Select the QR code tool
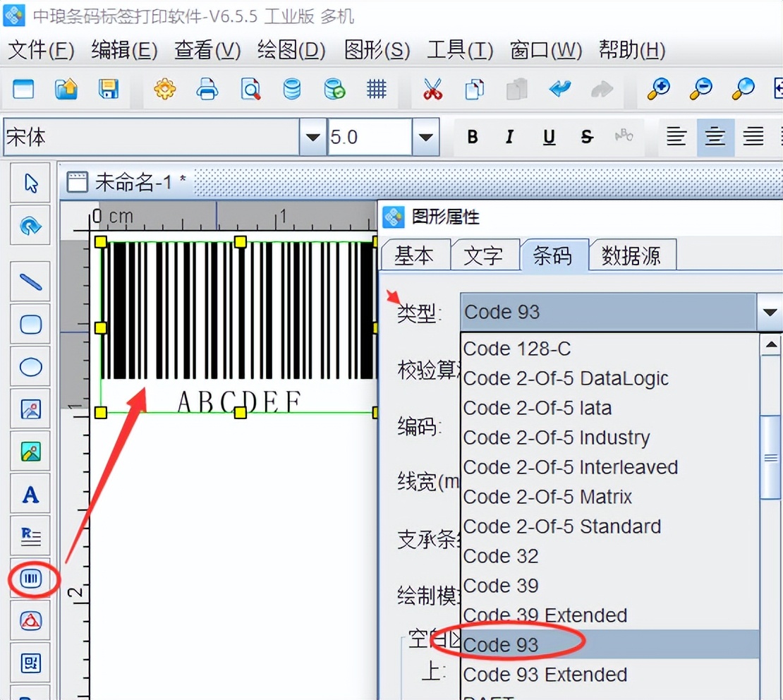The height and width of the screenshot is (700, 783). pyautogui.click(x=31, y=663)
